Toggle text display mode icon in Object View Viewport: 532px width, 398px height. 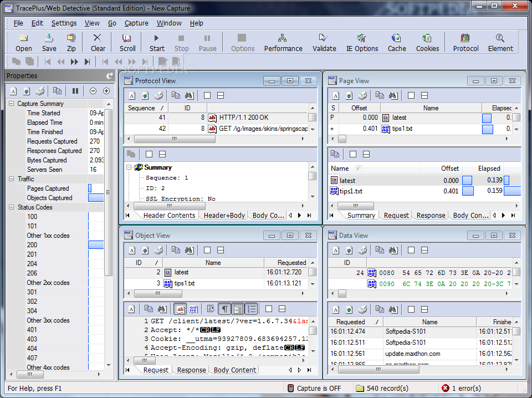(x=180, y=309)
